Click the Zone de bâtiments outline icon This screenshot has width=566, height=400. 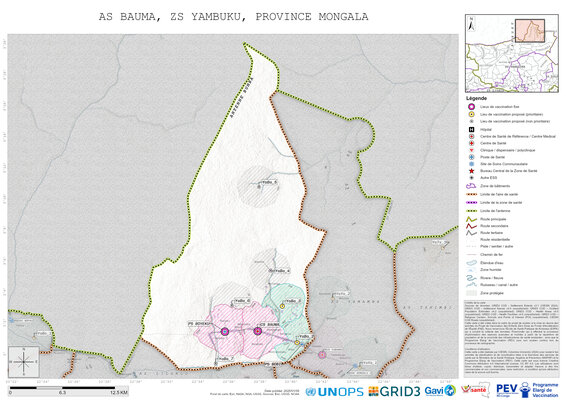point(471,186)
